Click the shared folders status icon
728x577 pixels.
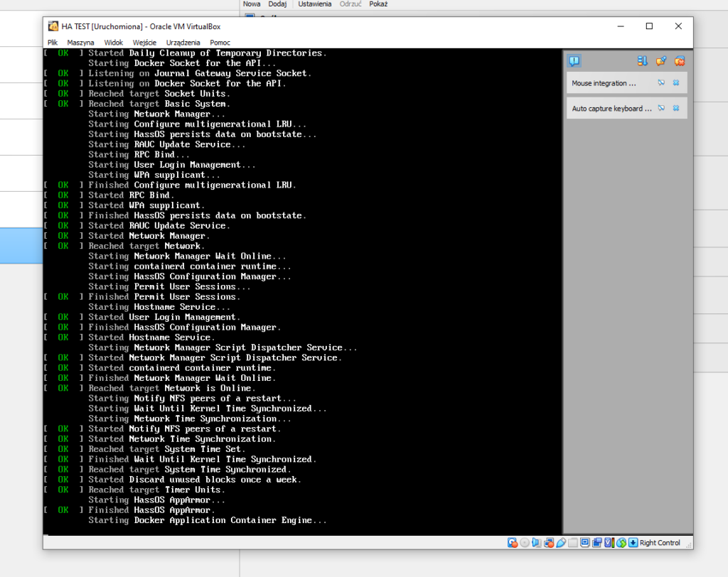573,543
